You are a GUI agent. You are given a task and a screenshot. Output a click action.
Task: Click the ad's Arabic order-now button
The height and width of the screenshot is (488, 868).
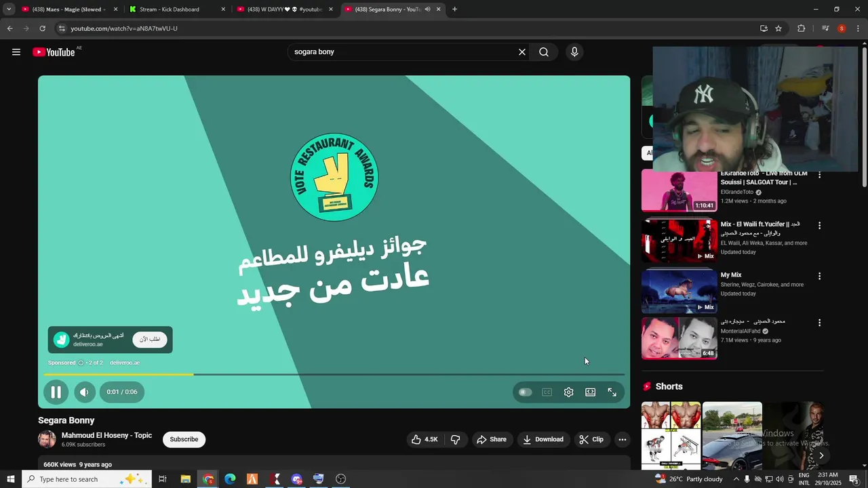[x=150, y=339]
